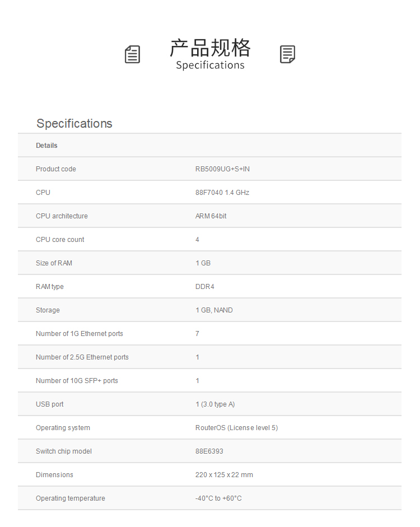Select the Details table header
The width and height of the screenshot is (420, 527).
[x=46, y=146]
